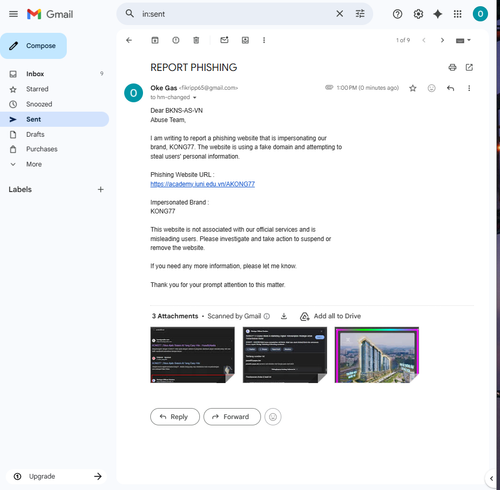This screenshot has height=490, width=500.
Task: Delete this email with trash icon
Action: [x=196, y=40]
